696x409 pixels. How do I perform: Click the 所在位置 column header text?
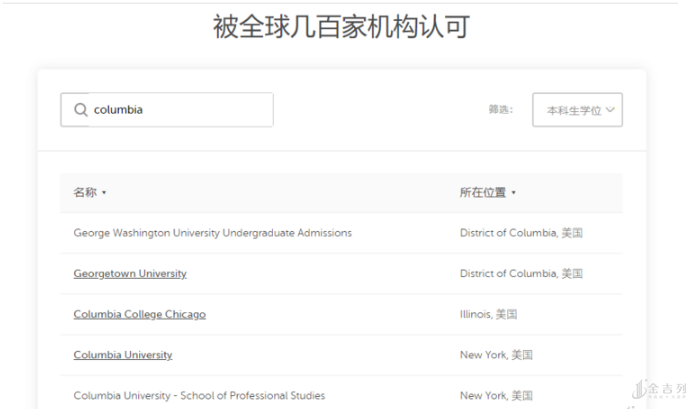pyautogui.click(x=482, y=193)
